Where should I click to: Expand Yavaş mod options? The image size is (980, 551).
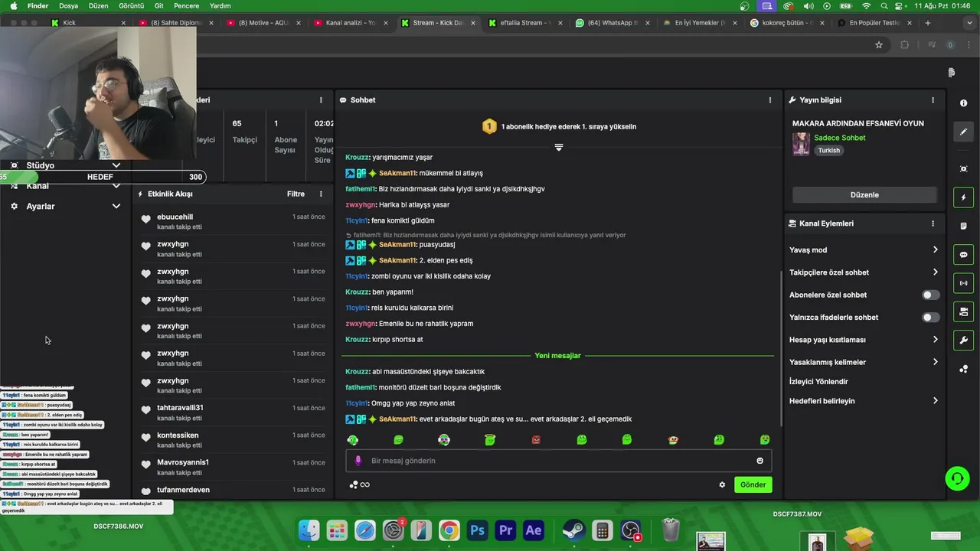click(864, 249)
